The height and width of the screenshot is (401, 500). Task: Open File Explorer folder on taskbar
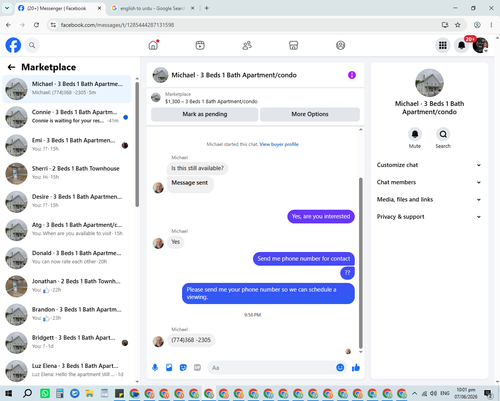point(89,393)
